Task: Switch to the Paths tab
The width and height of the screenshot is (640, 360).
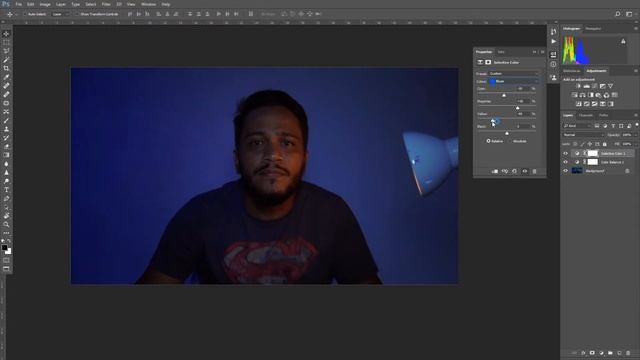Action: coord(603,116)
